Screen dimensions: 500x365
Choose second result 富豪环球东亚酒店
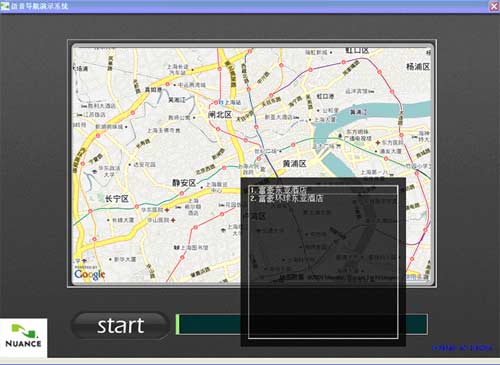[287, 198]
